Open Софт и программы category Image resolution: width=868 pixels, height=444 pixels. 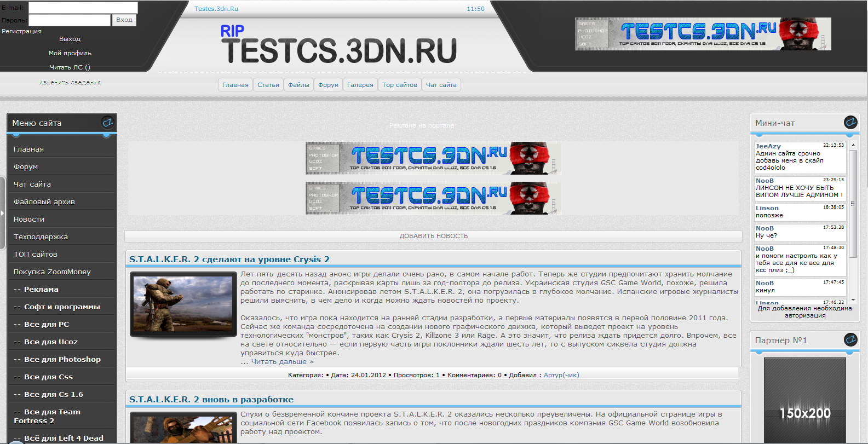tap(62, 307)
